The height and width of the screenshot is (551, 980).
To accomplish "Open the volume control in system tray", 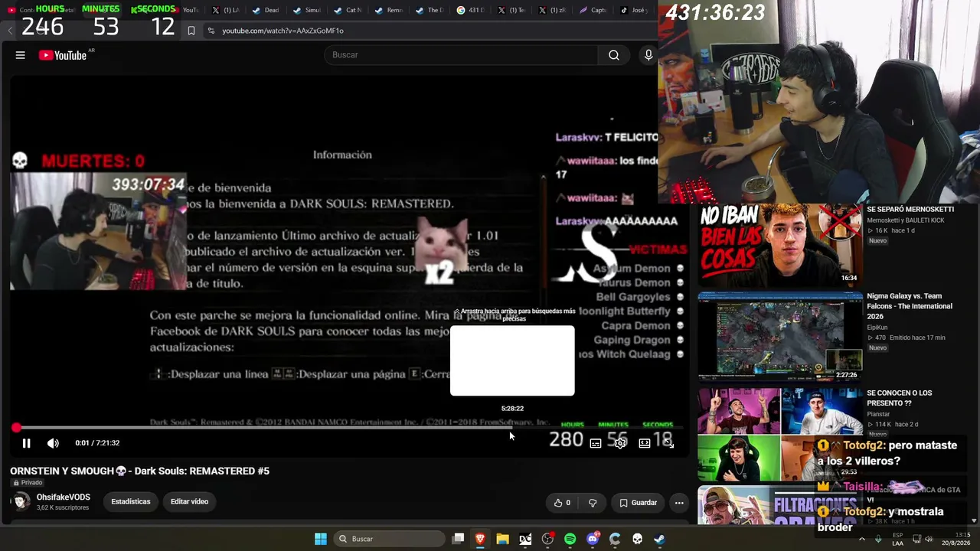I will [929, 539].
